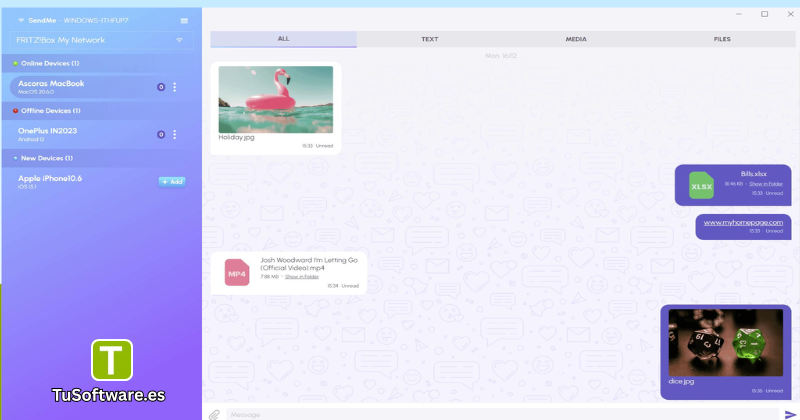
Task: Click the XLSX file icon
Action: point(701,186)
